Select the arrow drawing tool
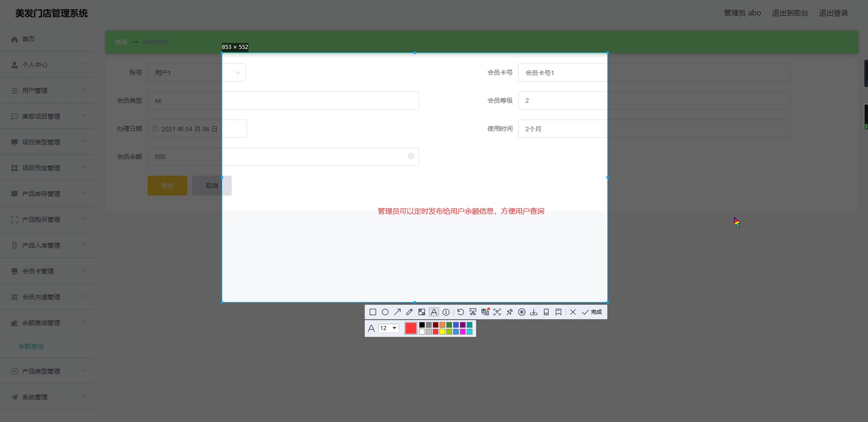This screenshot has height=422, width=868. [x=397, y=312]
